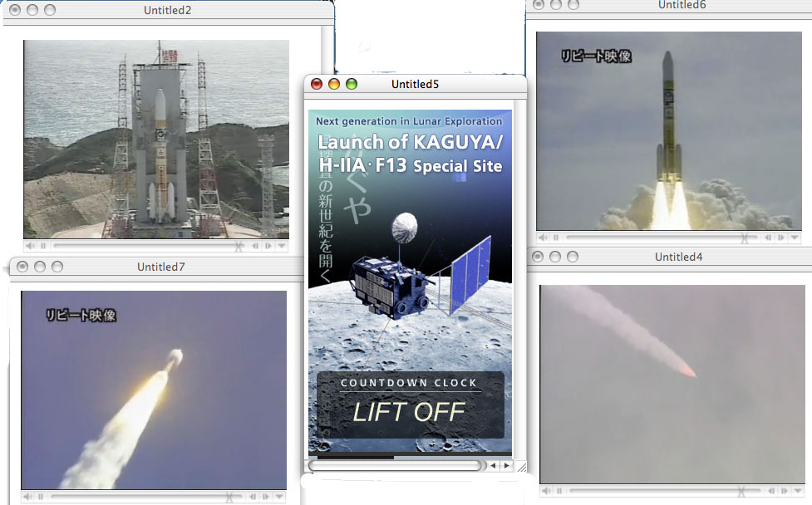Step forward one frame in Untitled2
The height and width of the screenshot is (505, 812).
click(x=268, y=246)
